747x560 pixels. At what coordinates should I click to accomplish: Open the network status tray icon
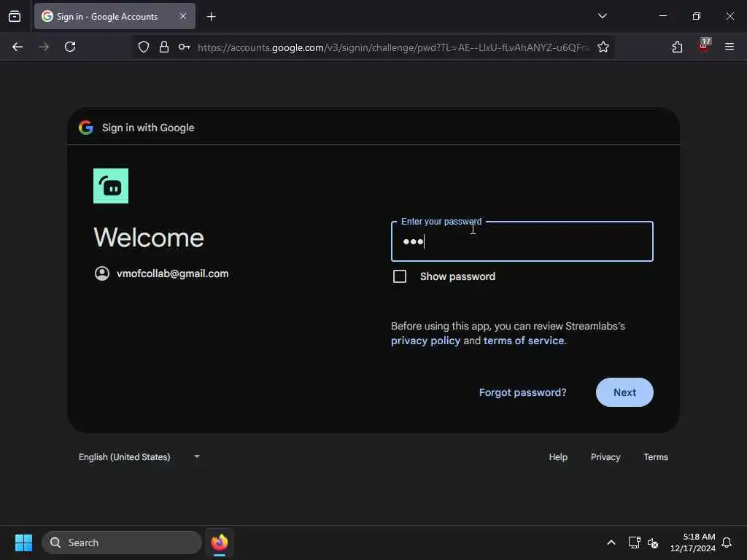point(634,542)
